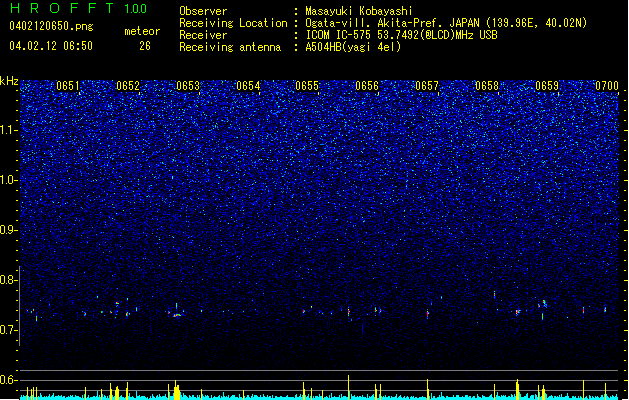Viewport: 629px width, 400px height.
Task: Click the Receiving antenna label
Action: point(230,47)
